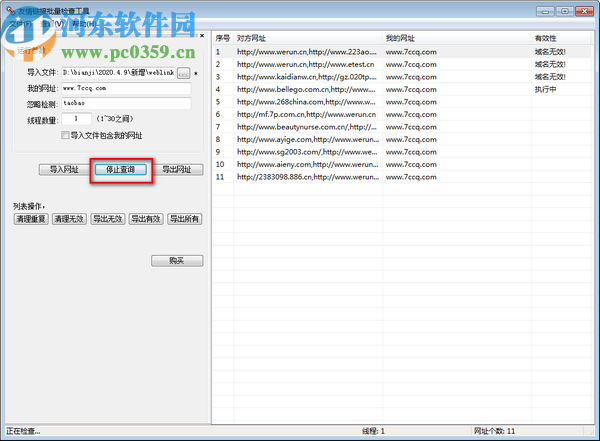Screen dimensions: 600x441
Task: Select row 7 with www.beautynurse.com.cn URL
Action: pyautogui.click(x=402, y=127)
